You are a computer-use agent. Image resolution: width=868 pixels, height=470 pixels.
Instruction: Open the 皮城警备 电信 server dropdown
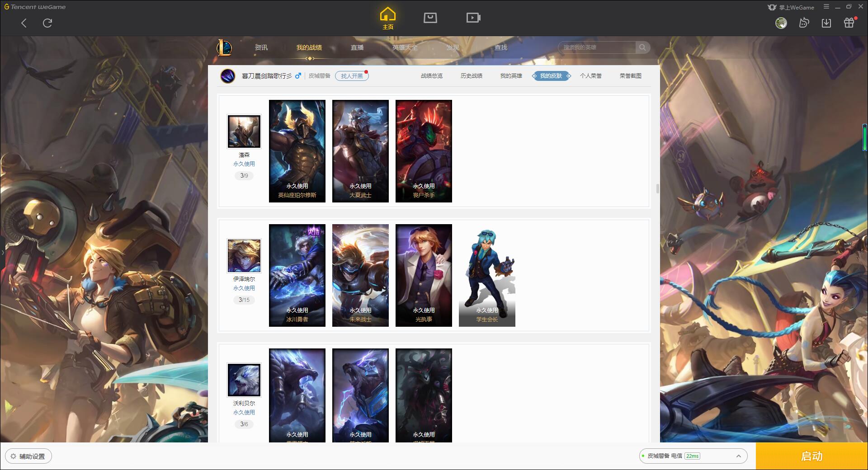pos(693,456)
